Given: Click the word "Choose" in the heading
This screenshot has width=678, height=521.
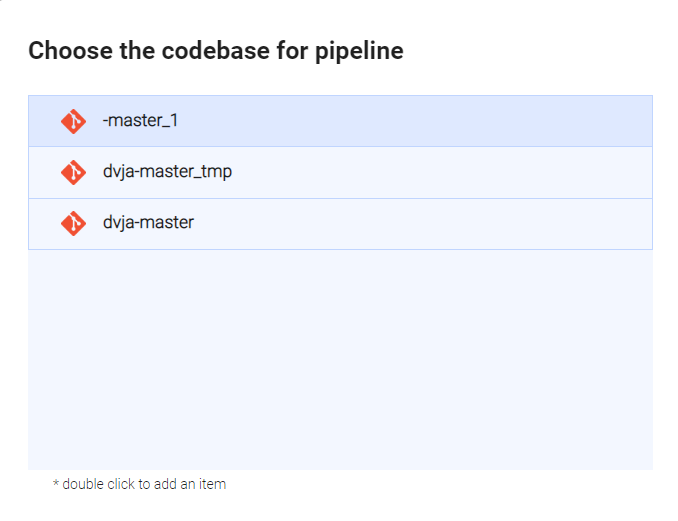Looking at the screenshot, I should point(63,51).
